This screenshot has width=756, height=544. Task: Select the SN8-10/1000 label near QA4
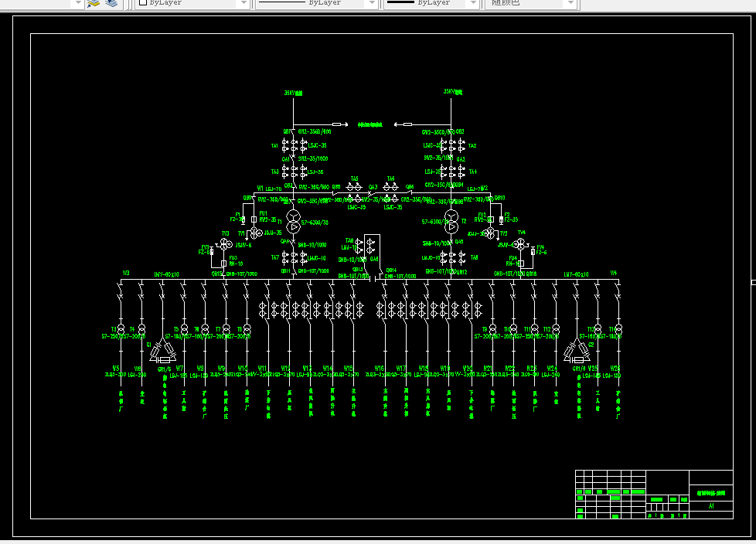coord(312,245)
